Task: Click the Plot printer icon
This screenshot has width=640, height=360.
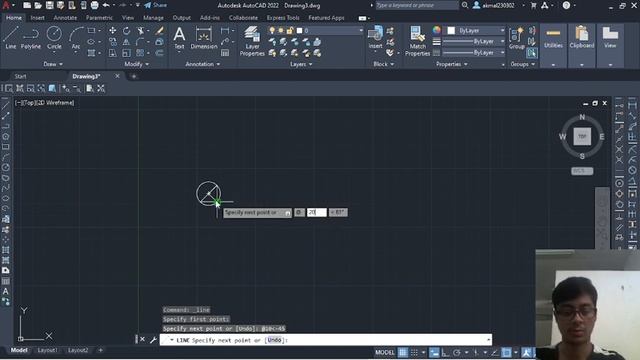Action: 94,5
